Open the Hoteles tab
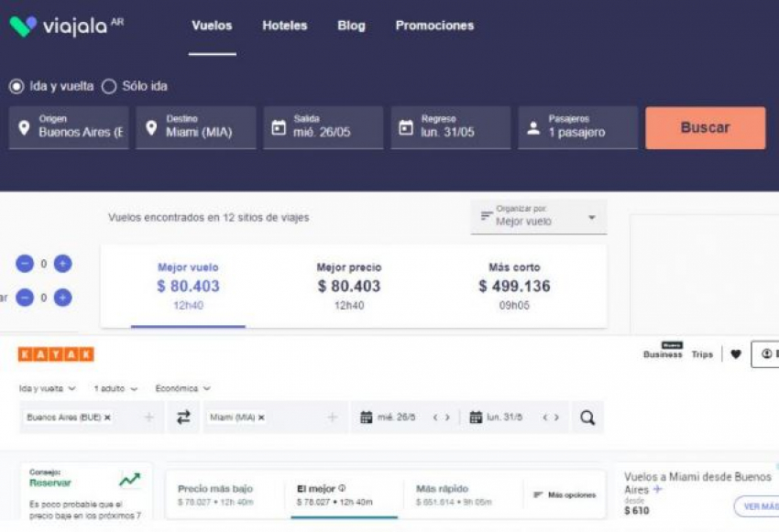This screenshot has height=532, width=779. point(285,26)
